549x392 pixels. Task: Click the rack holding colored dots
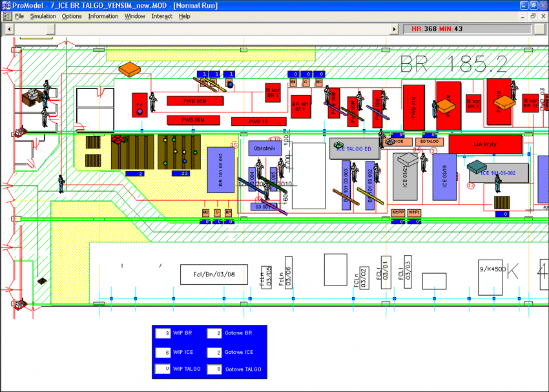click(x=180, y=152)
